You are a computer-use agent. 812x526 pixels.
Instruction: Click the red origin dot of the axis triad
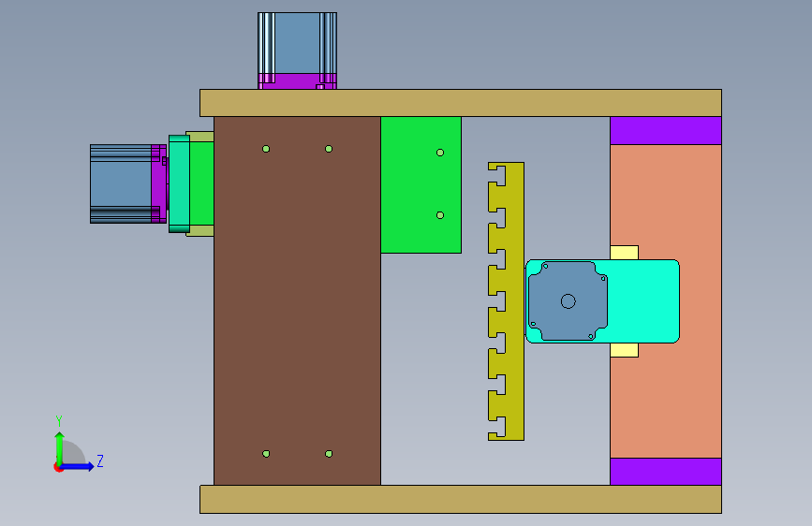[58, 467]
